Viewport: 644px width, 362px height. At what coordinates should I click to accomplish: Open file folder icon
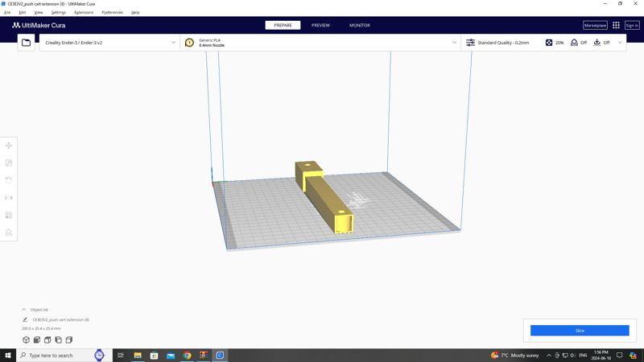click(x=26, y=43)
